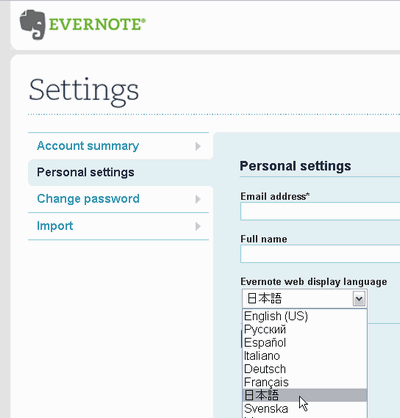Click the arrow icon beside Change password

pos(198,199)
